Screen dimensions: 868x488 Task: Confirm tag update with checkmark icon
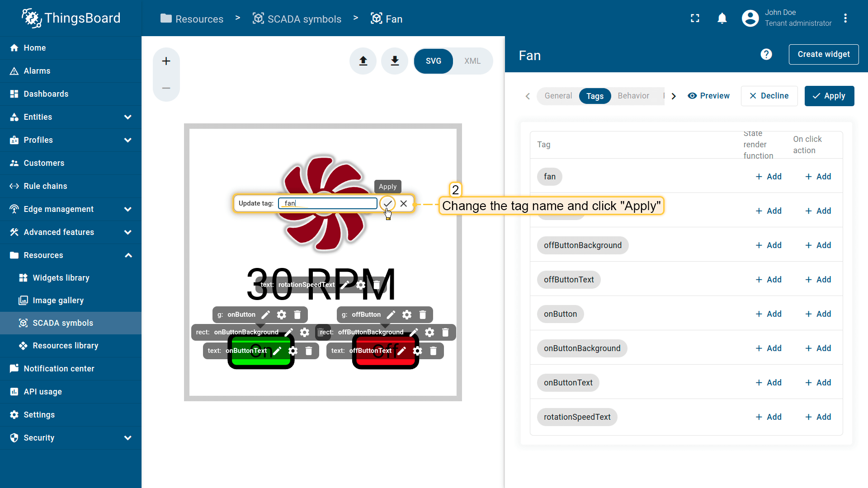tap(387, 203)
